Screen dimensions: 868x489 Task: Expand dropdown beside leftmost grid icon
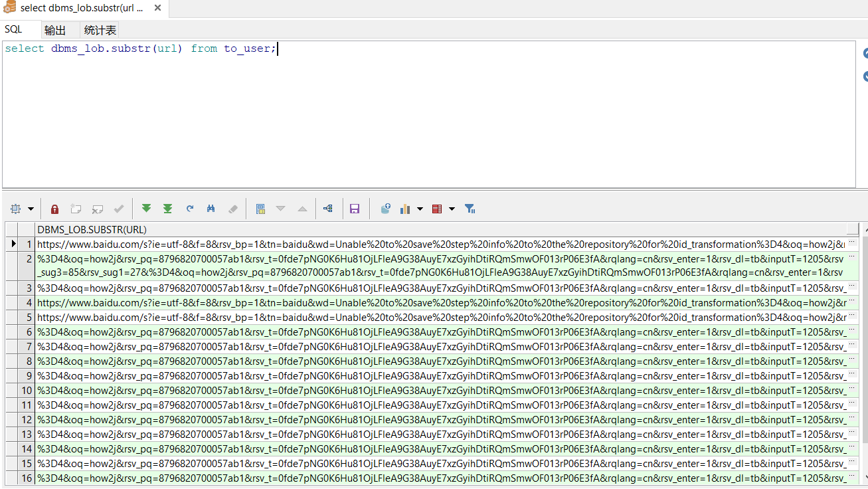coord(31,209)
